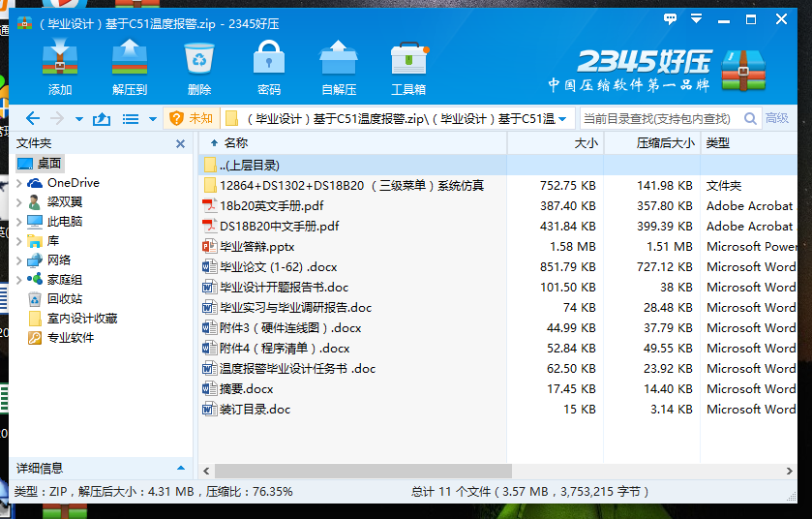
Task: Sort by 压缩后大小 column header
Action: tap(652, 143)
